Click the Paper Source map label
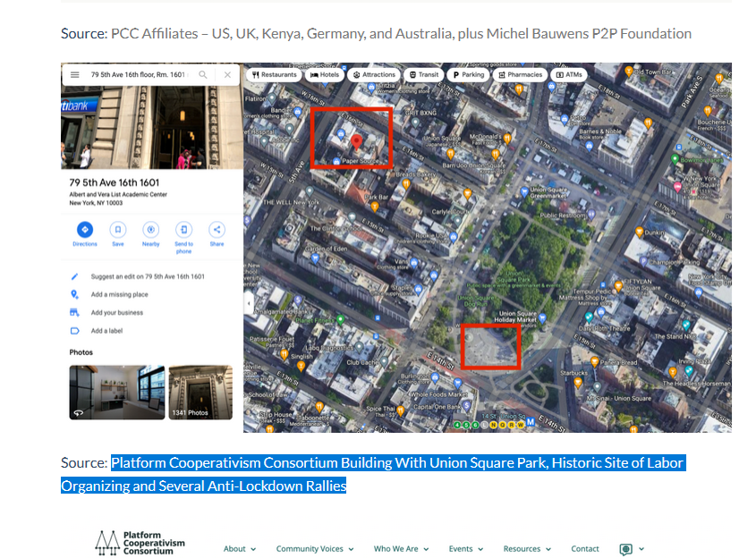This screenshot has height=558, width=756. tap(361, 161)
